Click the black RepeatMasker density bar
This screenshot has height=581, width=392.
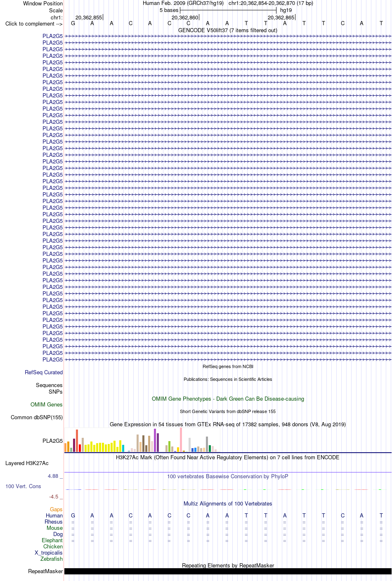[x=228, y=572]
